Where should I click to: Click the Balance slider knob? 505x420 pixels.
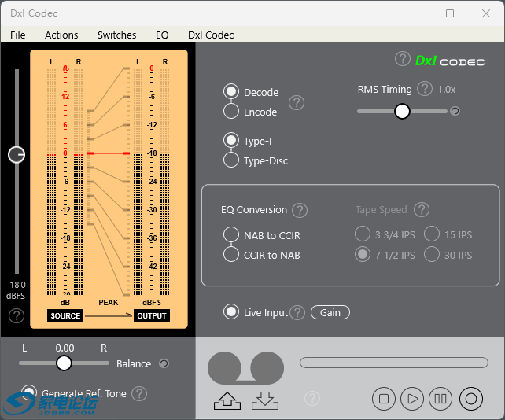[64, 363]
